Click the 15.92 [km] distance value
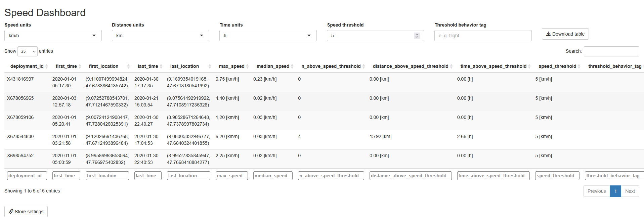 click(380, 136)
